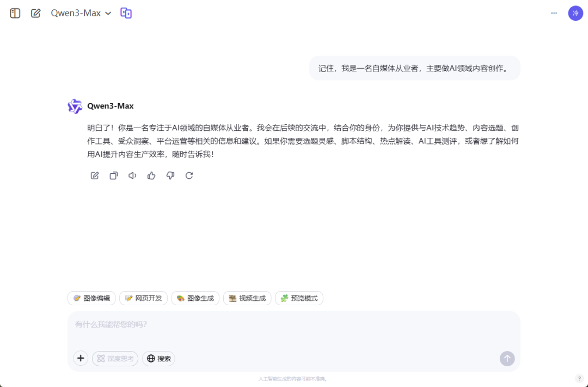
Task: Regenerate the assistant's response
Action: [189, 176]
